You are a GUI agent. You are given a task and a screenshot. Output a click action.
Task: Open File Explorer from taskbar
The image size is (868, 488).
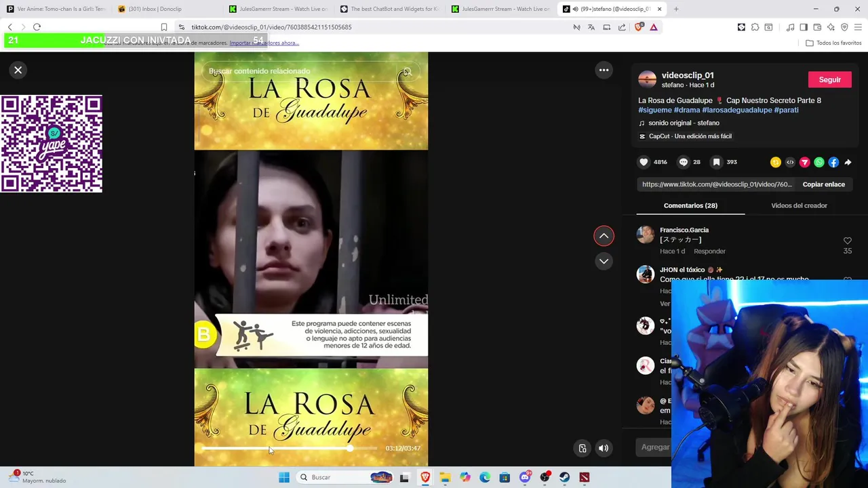pyautogui.click(x=445, y=477)
